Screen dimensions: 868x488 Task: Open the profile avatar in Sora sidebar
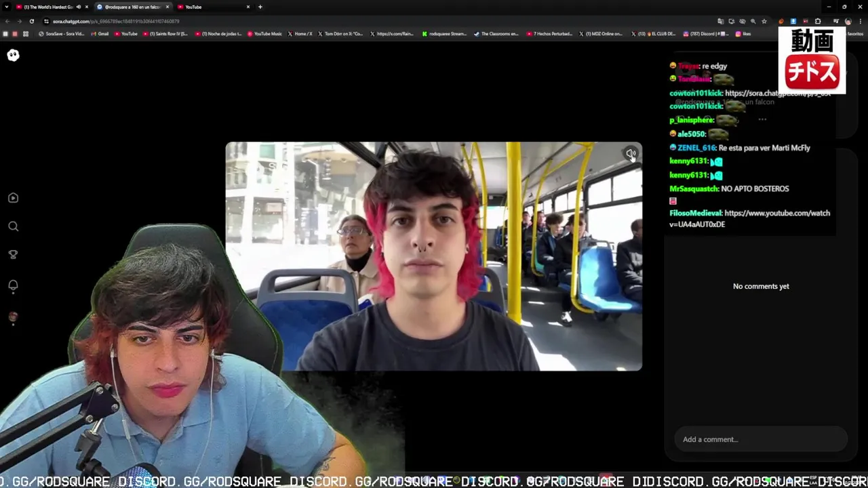(x=13, y=317)
